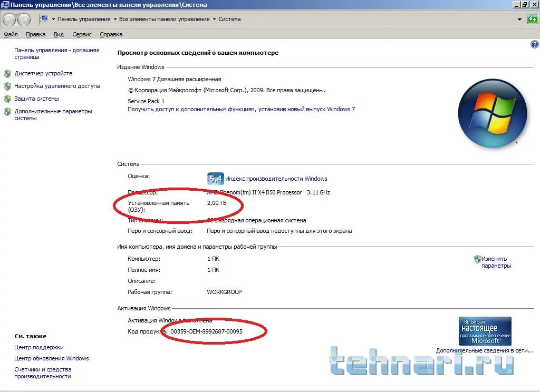Expand dropdown arrow before Панель управления breadcrumb
The width and height of the screenshot is (540, 392).
pyautogui.click(x=53, y=19)
